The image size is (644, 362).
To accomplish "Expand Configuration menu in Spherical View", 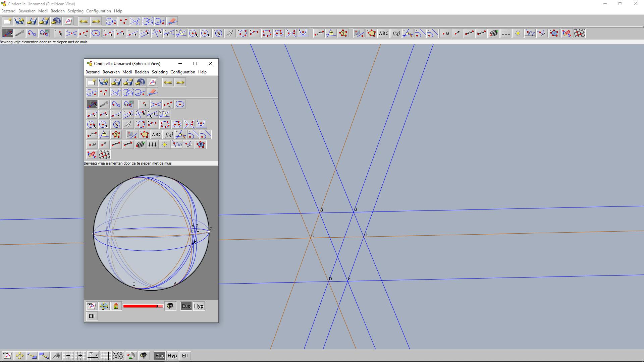I will point(182,72).
